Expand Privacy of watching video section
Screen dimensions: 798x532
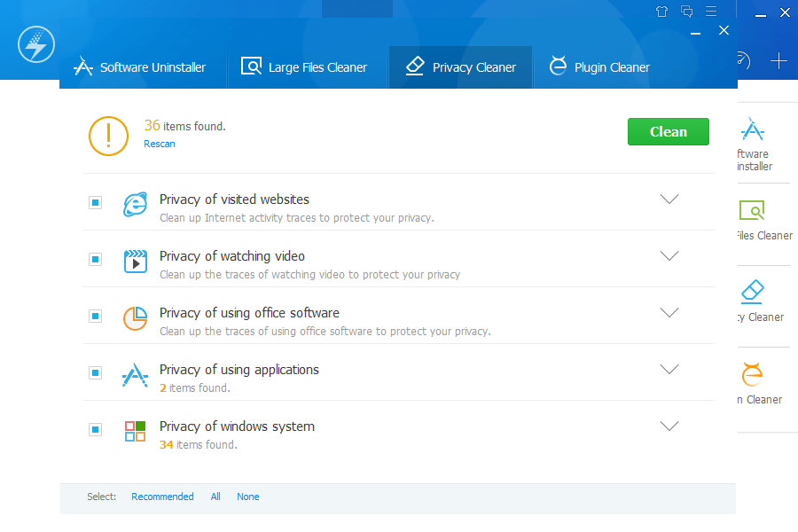click(x=669, y=255)
